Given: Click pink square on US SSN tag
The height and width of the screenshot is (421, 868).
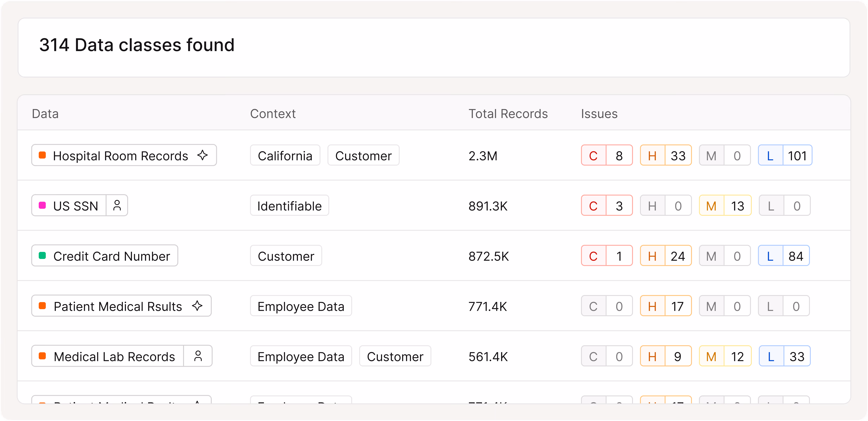Looking at the screenshot, I should 42,206.
